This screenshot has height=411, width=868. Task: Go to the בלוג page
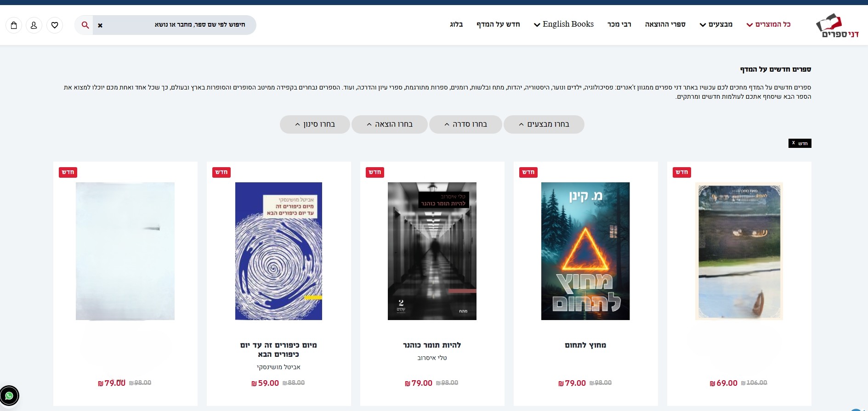point(456,24)
